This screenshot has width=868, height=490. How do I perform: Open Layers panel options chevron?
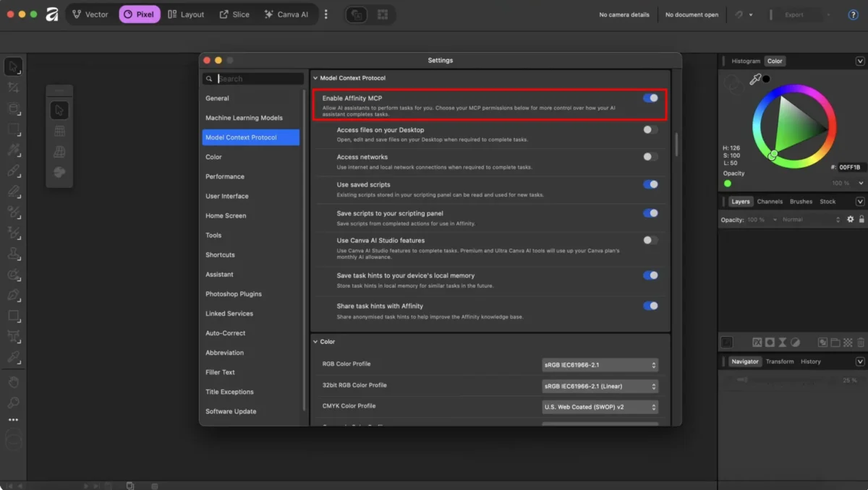(x=860, y=202)
